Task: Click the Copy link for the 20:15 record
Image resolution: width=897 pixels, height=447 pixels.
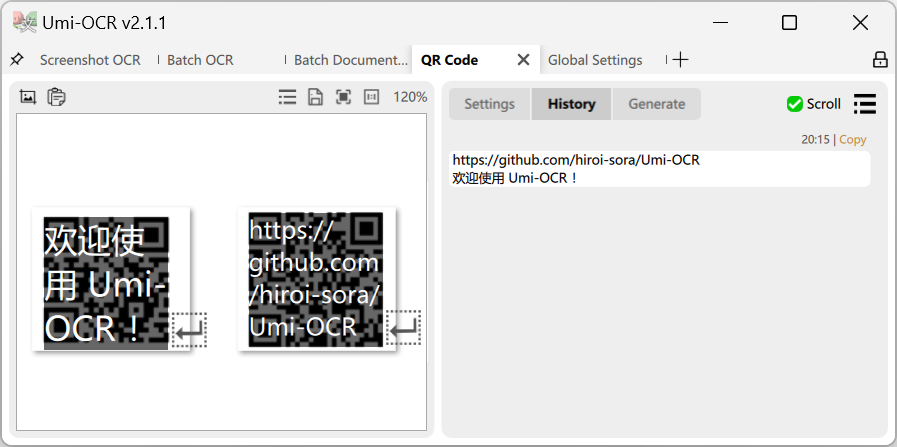Action: click(x=852, y=140)
